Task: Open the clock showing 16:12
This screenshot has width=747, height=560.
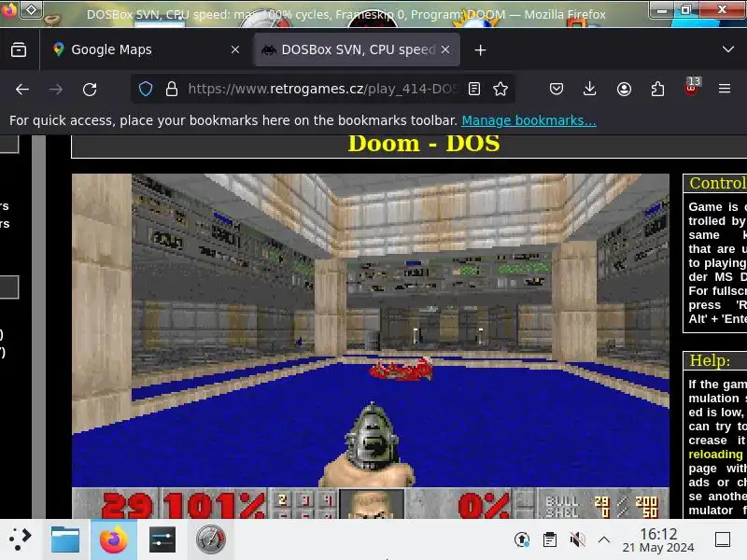Action: 658,540
